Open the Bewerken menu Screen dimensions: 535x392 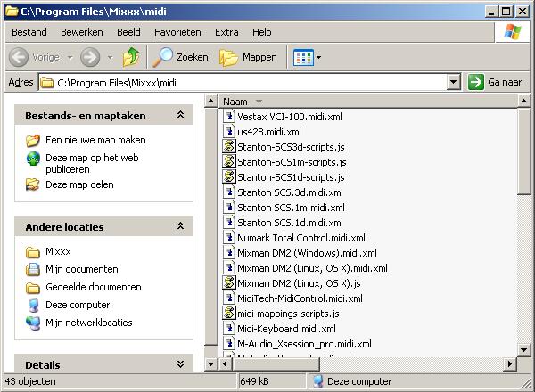(x=82, y=32)
